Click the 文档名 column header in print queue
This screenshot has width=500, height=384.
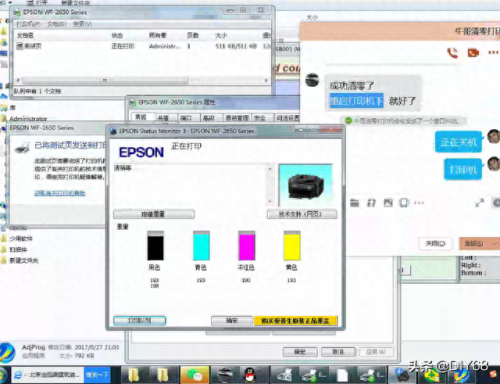tap(25, 35)
